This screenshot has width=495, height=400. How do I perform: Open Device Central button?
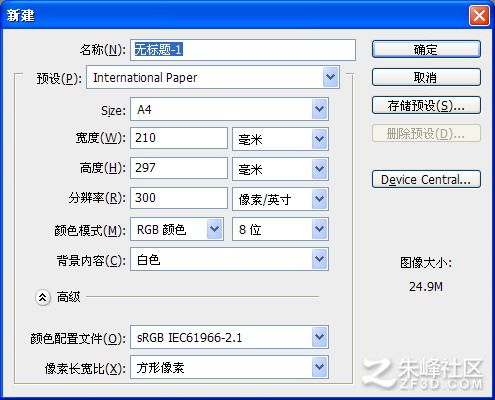[x=426, y=179]
